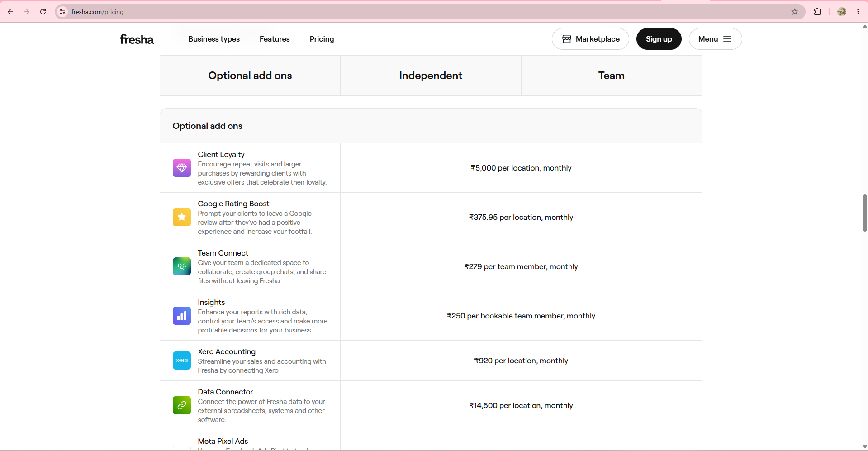Screen dimensions: 868x451
Task: Click the scrollbar down arrow
Action: click(865, 447)
